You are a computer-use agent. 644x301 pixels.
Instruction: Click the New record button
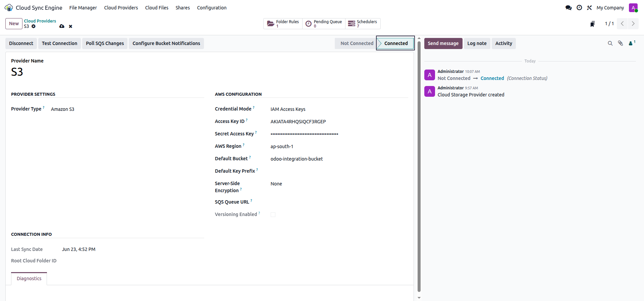pyautogui.click(x=14, y=24)
